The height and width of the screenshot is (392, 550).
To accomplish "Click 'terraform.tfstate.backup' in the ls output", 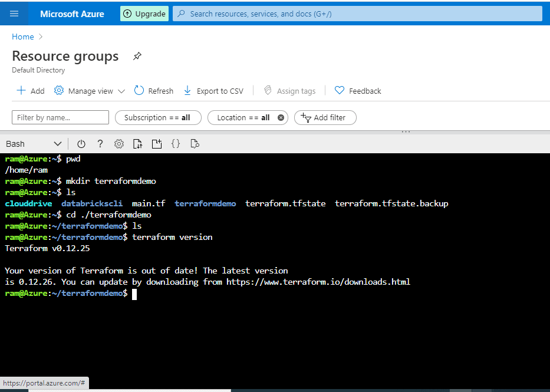I will (x=391, y=204).
